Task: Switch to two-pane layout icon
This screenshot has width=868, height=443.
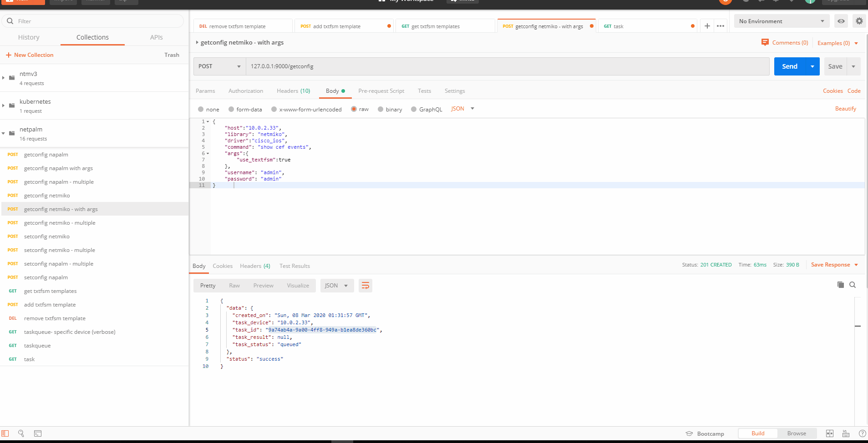Action: (x=830, y=433)
